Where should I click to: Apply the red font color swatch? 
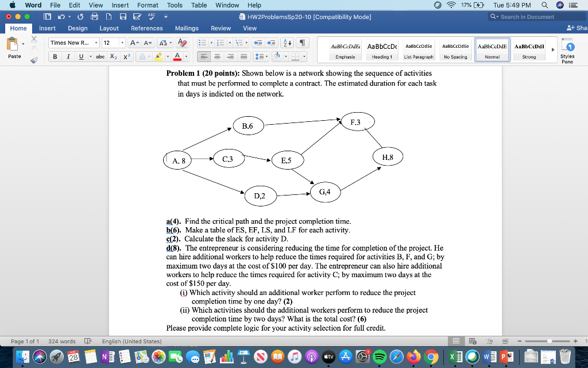click(178, 57)
